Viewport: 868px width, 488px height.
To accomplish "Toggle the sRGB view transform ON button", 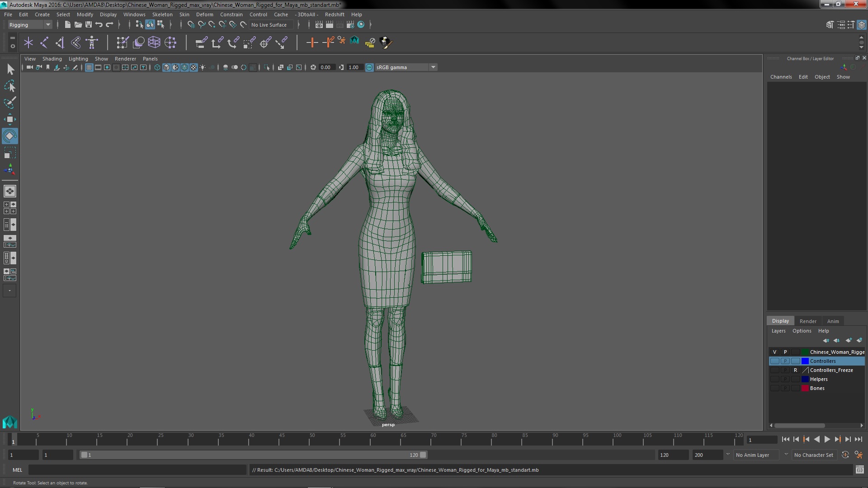I will [x=369, y=67].
